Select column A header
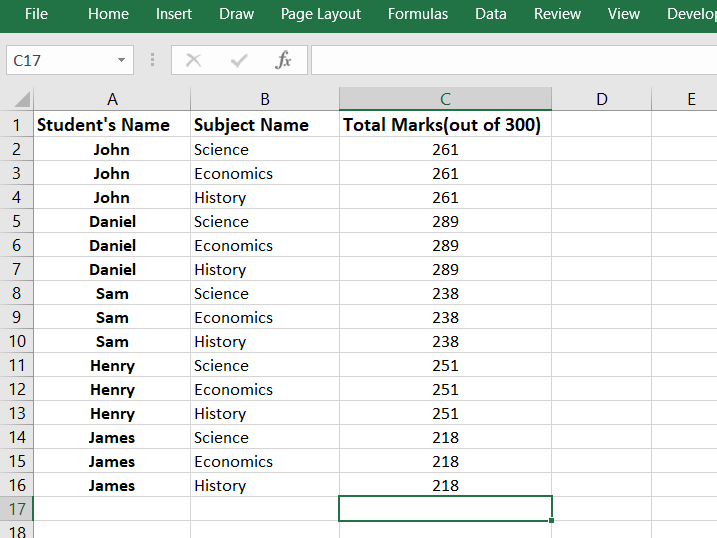This screenshot has height=538, width=717. click(x=112, y=99)
